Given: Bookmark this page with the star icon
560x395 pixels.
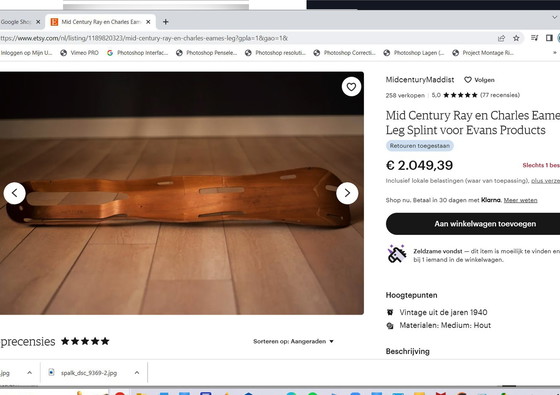Looking at the screenshot, I should click(516, 38).
